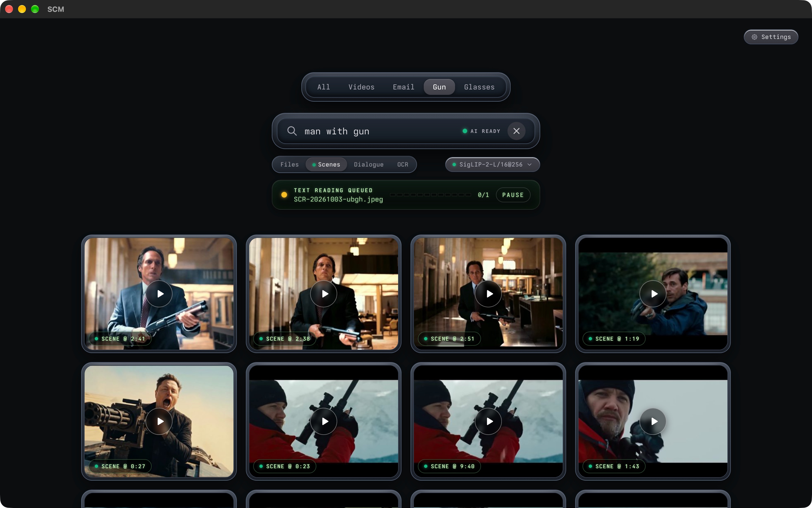This screenshot has width=812, height=508.
Task: Click the TEXT READING QUEUED label
Action: point(333,190)
